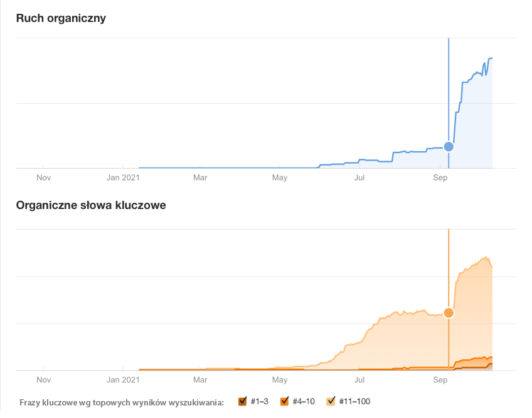Pick May on the organic traffic chart axis
The height and width of the screenshot is (418, 532).
[280, 178]
